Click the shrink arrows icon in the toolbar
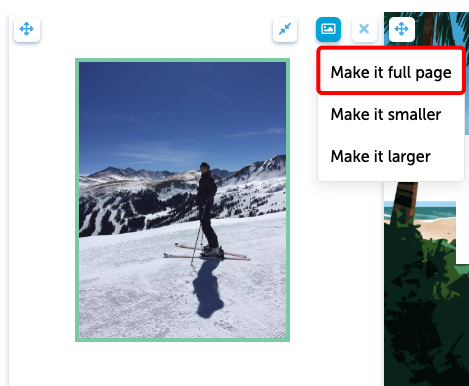469x386 pixels. pos(285,29)
